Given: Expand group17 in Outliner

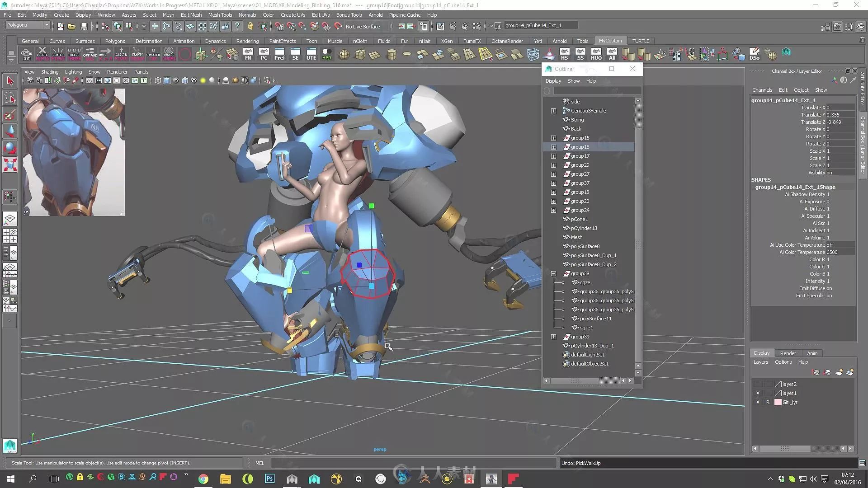Looking at the screenshot, I should pyautogui.click(x=553, y=156).
